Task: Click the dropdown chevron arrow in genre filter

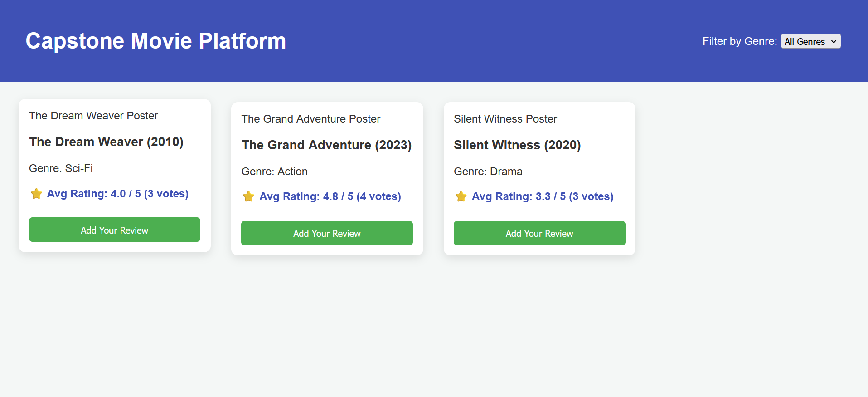Action: (834, 41)
